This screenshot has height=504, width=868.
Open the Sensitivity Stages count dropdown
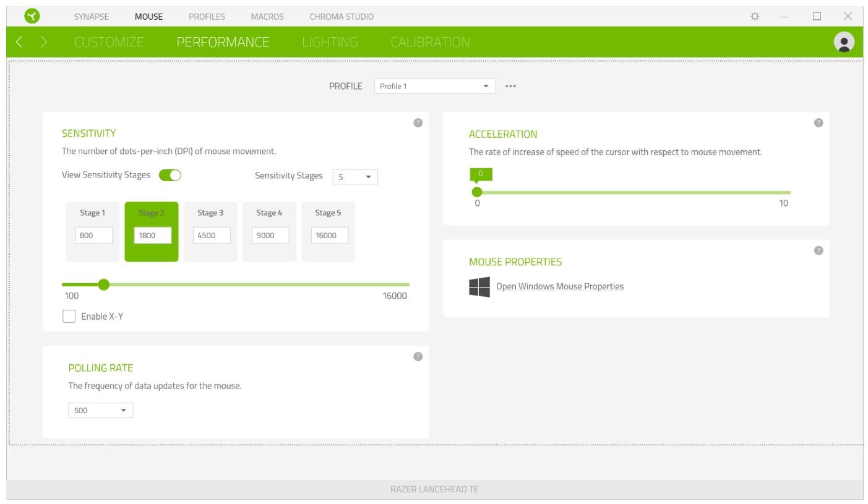pyautogui.click(x=355, y=177)
